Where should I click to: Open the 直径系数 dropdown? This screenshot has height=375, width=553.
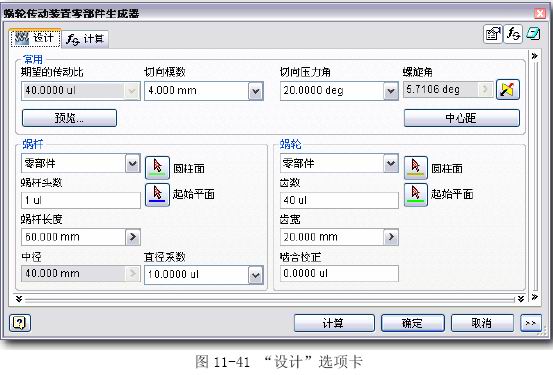(x=256, y=275)
